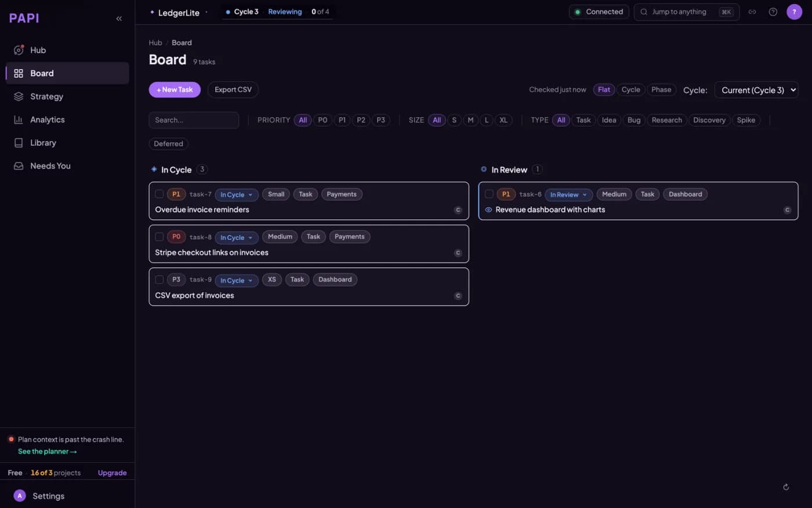Viewport: 812px width, 508px height.
Task: Toggle the Deferred filter chip
Action: (168, 144)
